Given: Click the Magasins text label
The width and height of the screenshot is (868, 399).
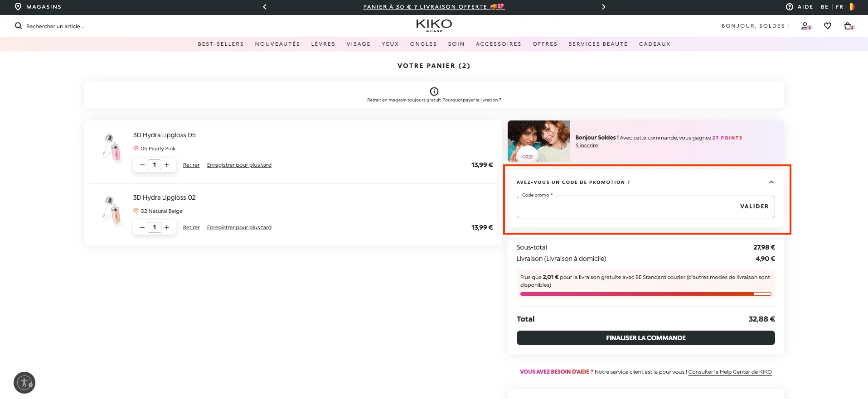Looking at the screenshot, I should [x=44, y=7].
